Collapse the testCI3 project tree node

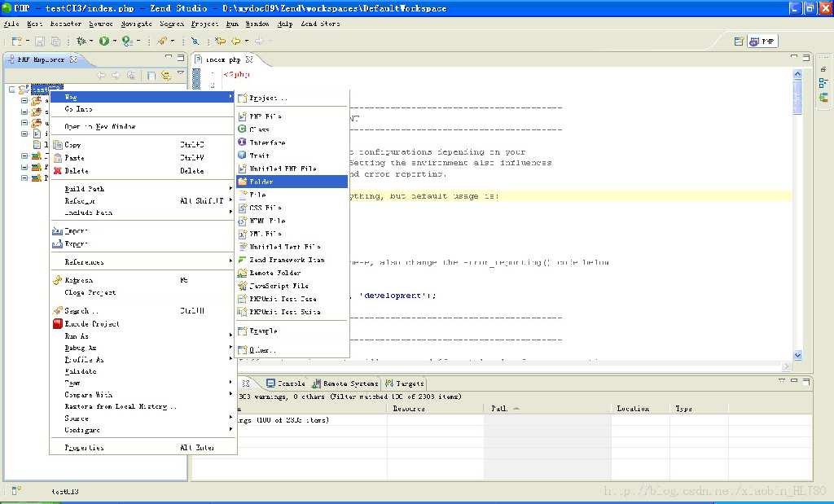click(12, 90)
